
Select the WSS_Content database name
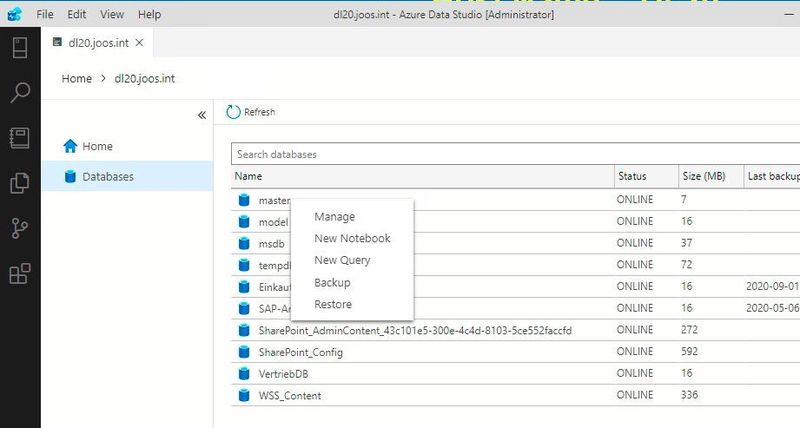[x=290, y=396]
